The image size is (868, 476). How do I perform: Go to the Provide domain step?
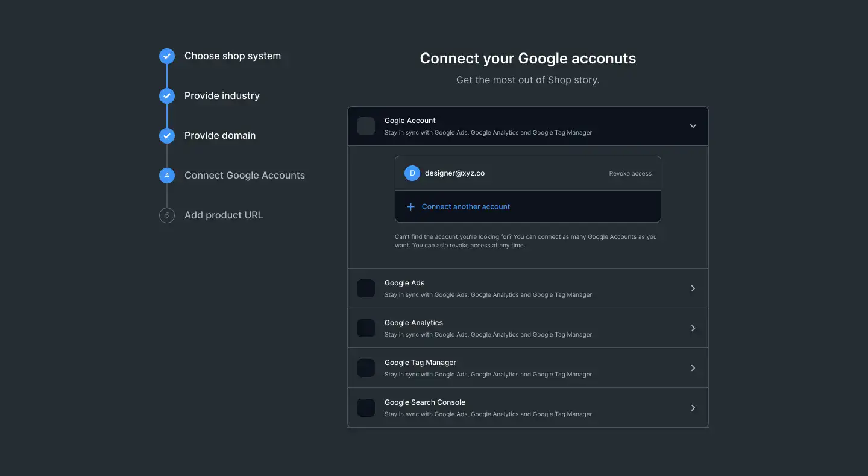(220, 136)
